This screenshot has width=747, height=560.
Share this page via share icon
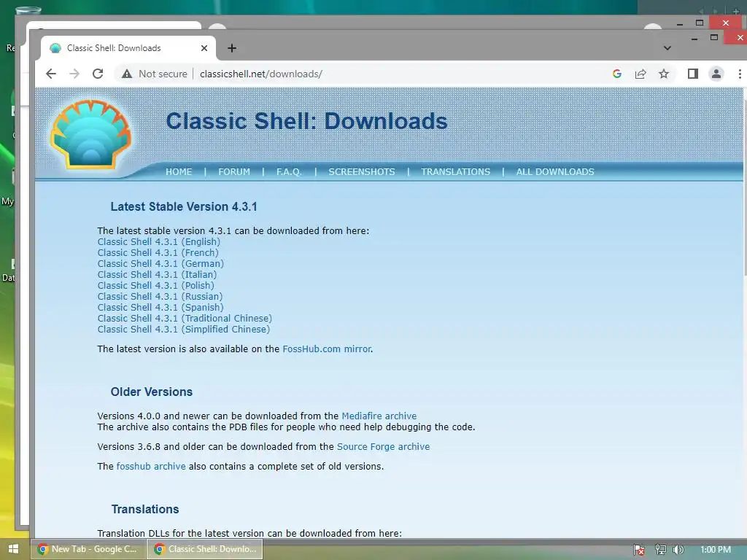640,74
